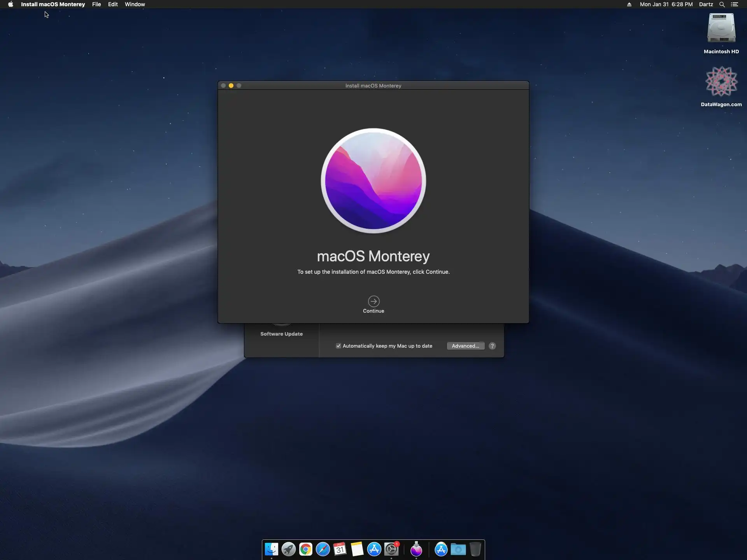Select the Macintosh HD desktop drive
Screen dimensions: 747x560
(x=721, y=29)
